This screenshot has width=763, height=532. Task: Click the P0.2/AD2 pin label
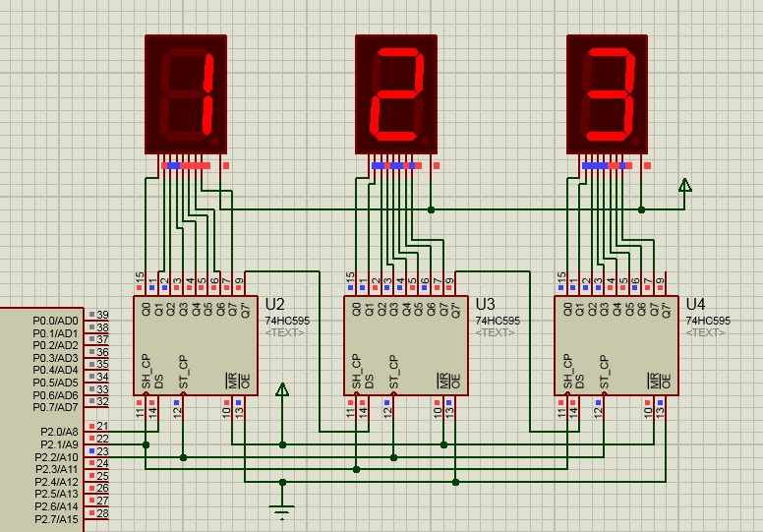(55, 345)
